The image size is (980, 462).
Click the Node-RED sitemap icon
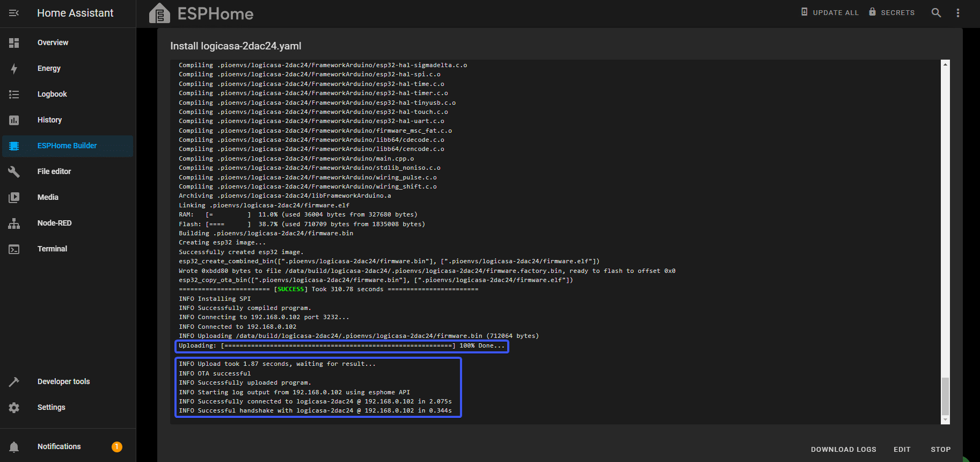[x=14, y=223]
